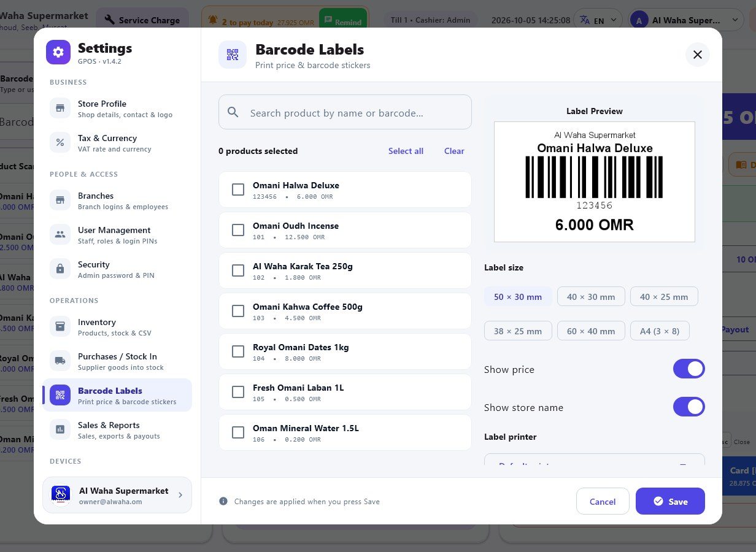Toggle the Show price switch
The image size is (756, 552).
(x=689, y=369)
